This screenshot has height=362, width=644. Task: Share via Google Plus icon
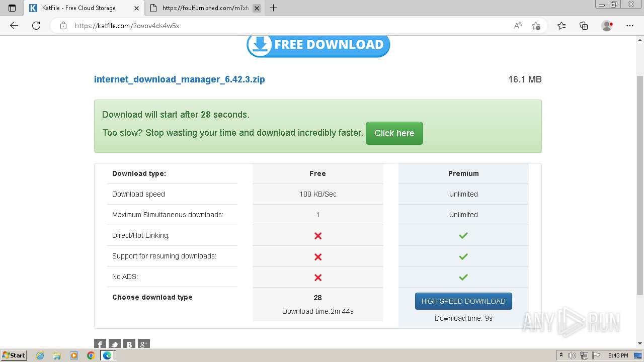pyautogui.click(x=144, y=344)
